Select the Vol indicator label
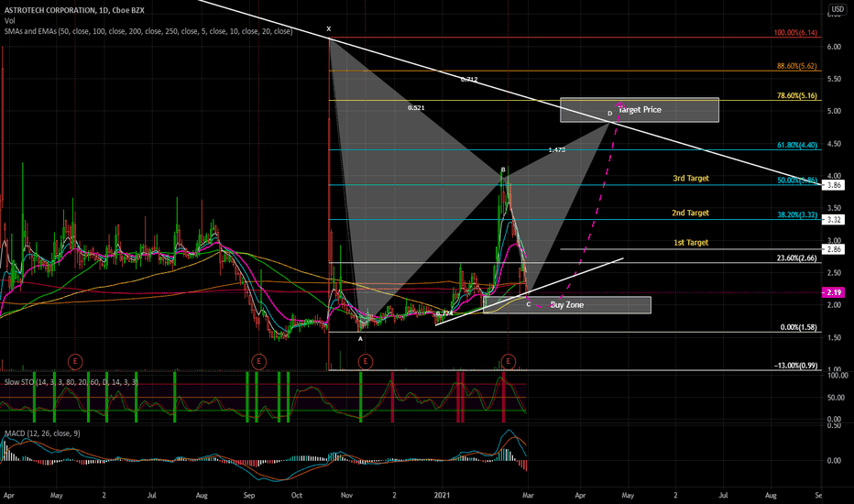 [9, 21]
